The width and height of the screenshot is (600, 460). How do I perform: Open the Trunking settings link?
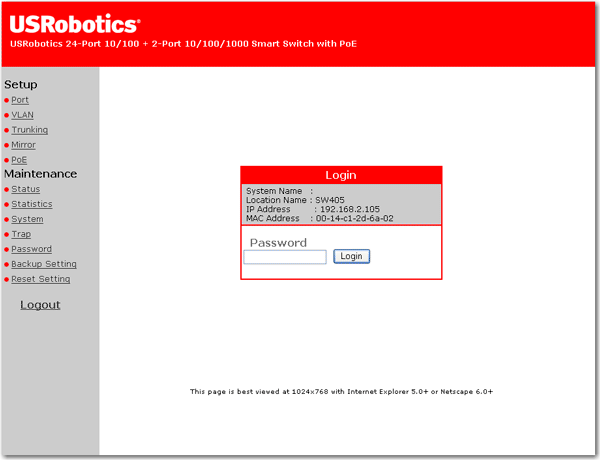coord(29,130)
